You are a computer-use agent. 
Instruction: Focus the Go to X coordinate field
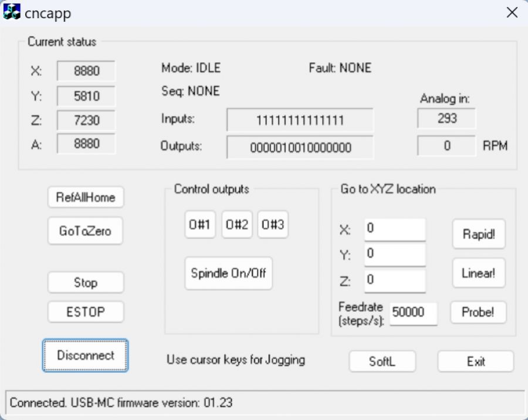coord(394,229)
